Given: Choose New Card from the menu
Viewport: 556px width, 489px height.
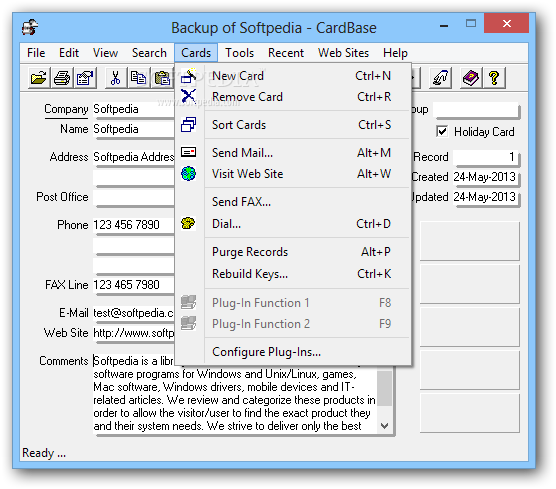Looking at the screenshot, I should click(294, 76).
